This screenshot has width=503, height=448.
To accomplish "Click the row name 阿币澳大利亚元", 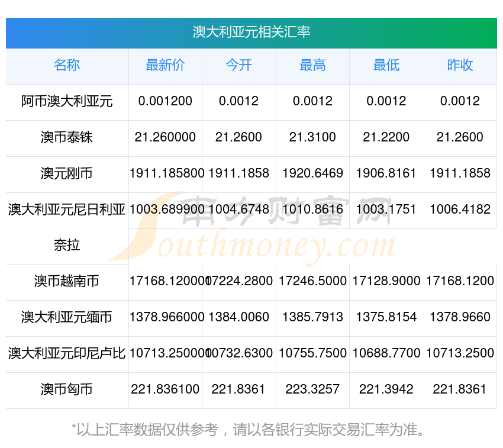I will coord(67,101).
